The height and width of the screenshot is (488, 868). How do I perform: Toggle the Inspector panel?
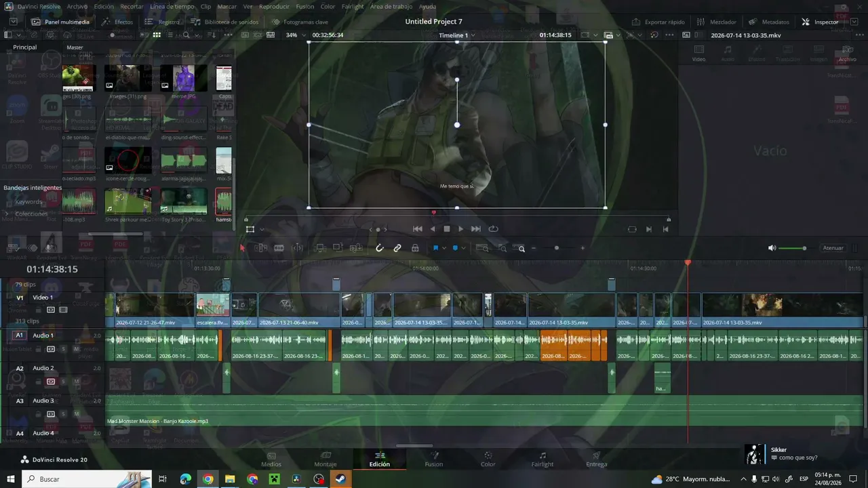(x=820, y=22)
